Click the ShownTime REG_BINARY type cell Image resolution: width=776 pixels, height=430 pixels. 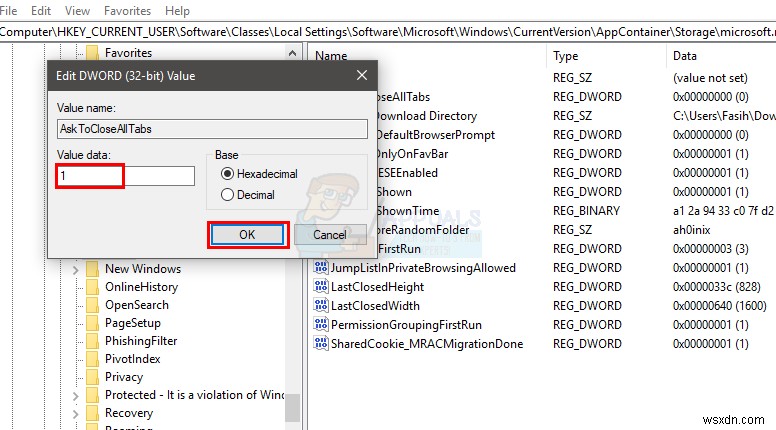(x=586, y=211)
